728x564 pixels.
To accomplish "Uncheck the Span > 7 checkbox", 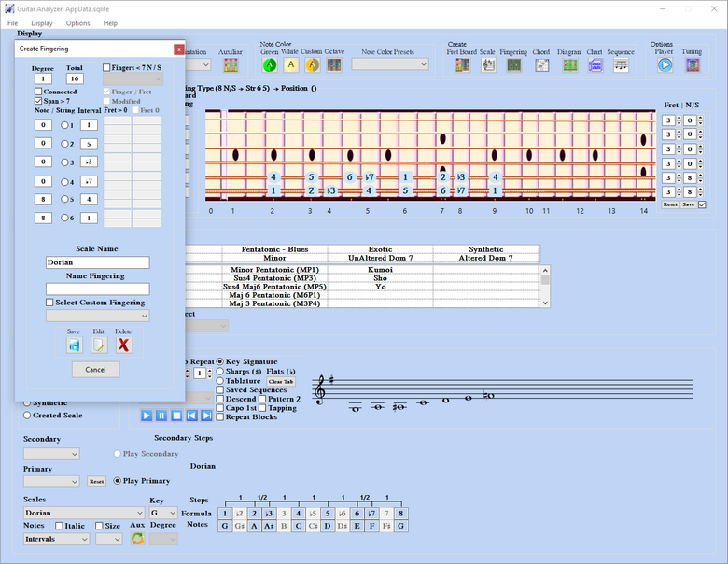I will (38, 101).
